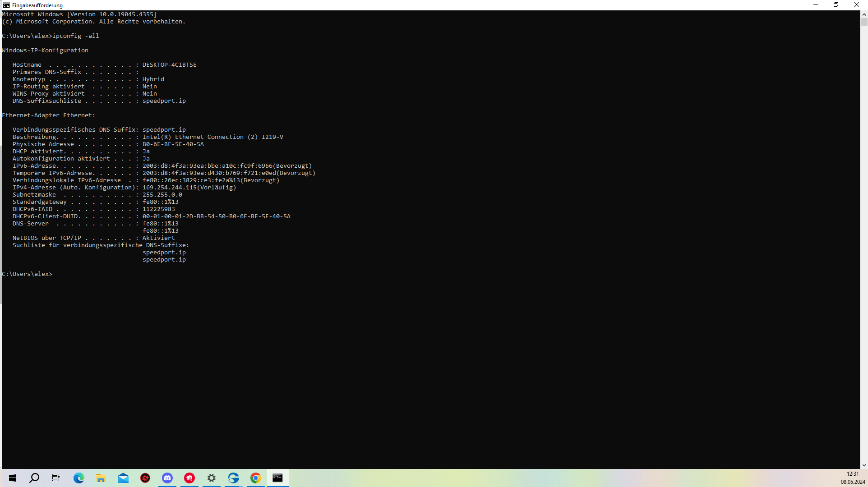This screenshot has height=487, width=868.
Task: Open Windows Settings gear icon
Action: (x=212, y=478)
